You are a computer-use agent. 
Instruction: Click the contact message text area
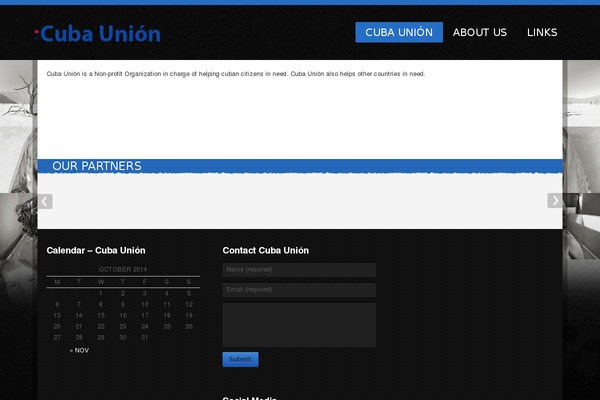click(x=299, y=325)
